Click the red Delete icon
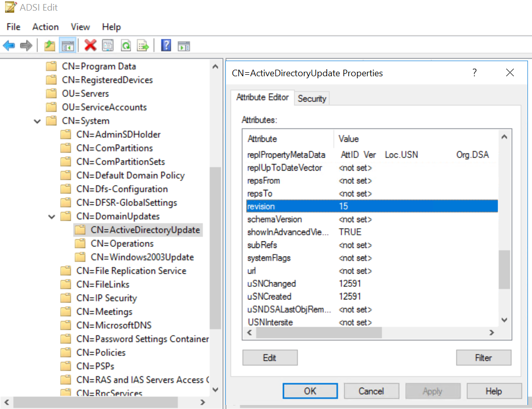This screenshot has width=532, height=409. 90,46
